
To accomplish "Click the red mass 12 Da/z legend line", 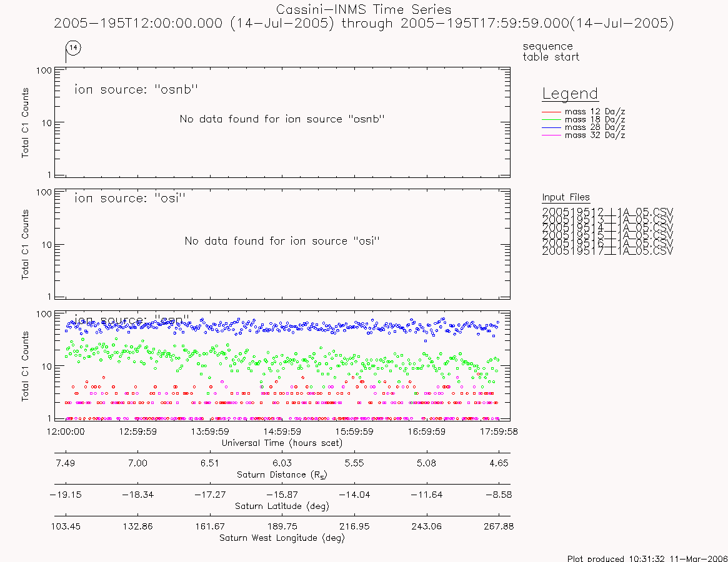I will (552, 112).
